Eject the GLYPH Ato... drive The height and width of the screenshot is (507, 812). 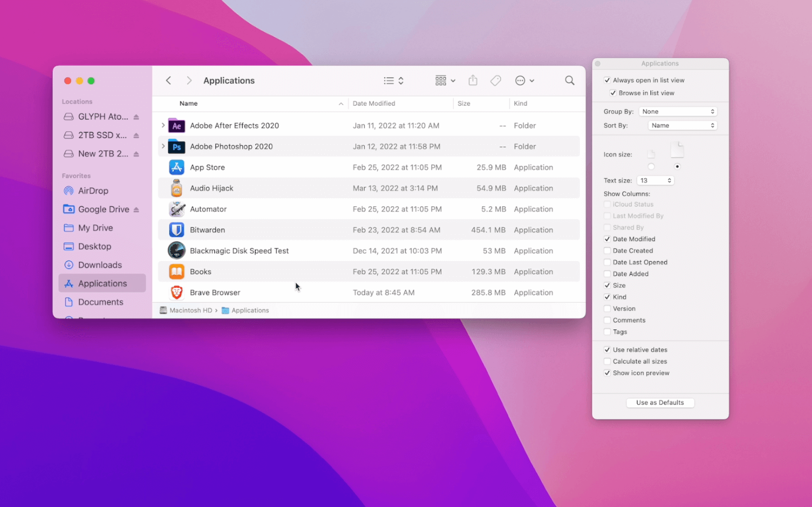[x=136, y=117]
